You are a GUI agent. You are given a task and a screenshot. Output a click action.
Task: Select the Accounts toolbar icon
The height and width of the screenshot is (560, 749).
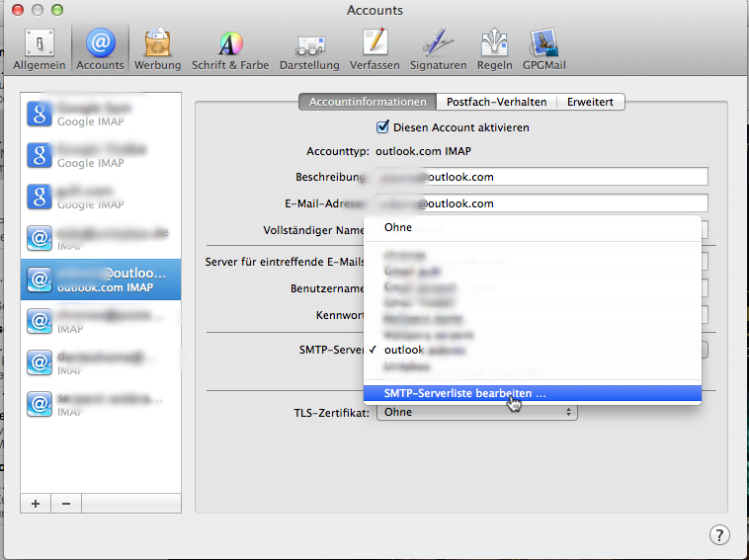click(101, 49)
